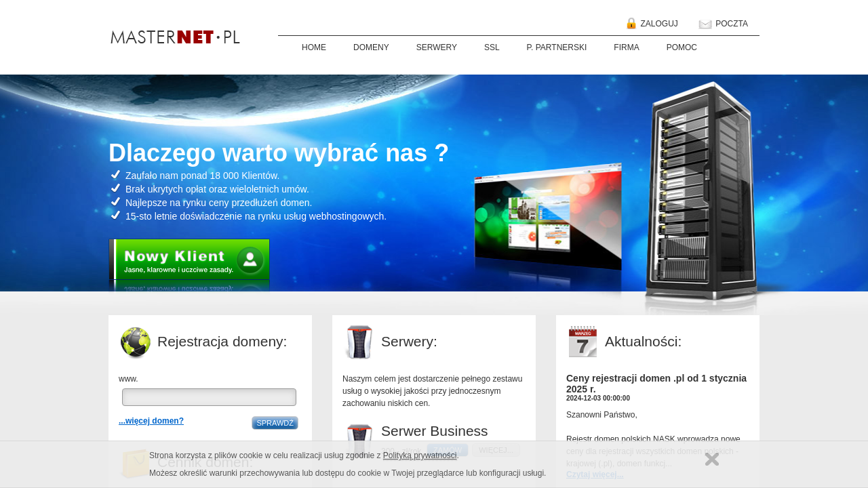
Task: Open the ZALOGUJ login link
Action: click(x=659, y=24)
